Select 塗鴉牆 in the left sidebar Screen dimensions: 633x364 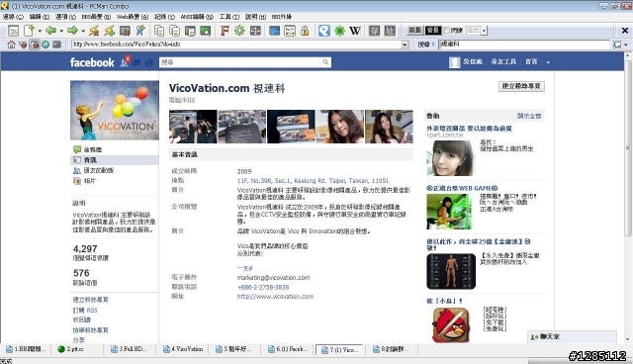92,149
